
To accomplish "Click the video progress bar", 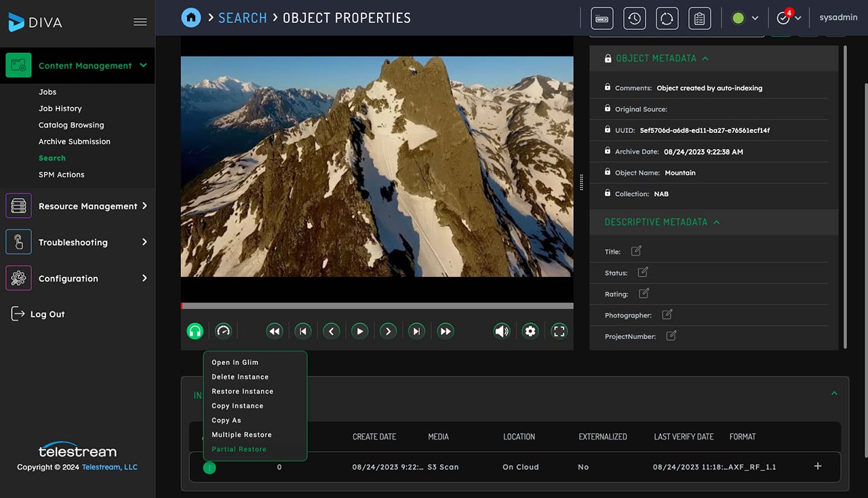I will pyautogui.click(x=376, y=306).
